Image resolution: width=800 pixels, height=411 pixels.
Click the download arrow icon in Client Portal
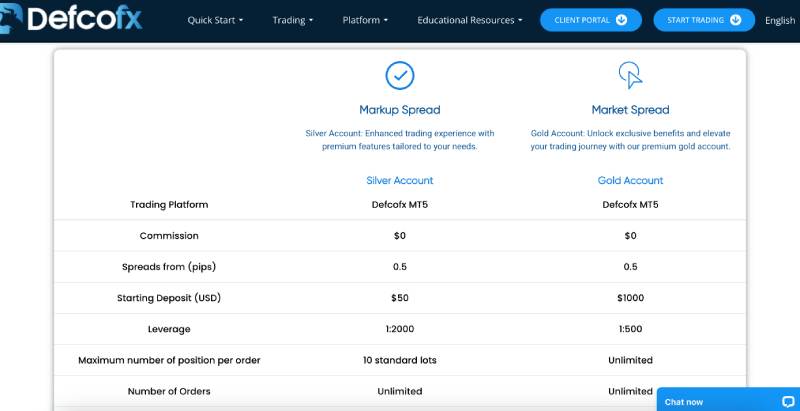pos(622,20)
